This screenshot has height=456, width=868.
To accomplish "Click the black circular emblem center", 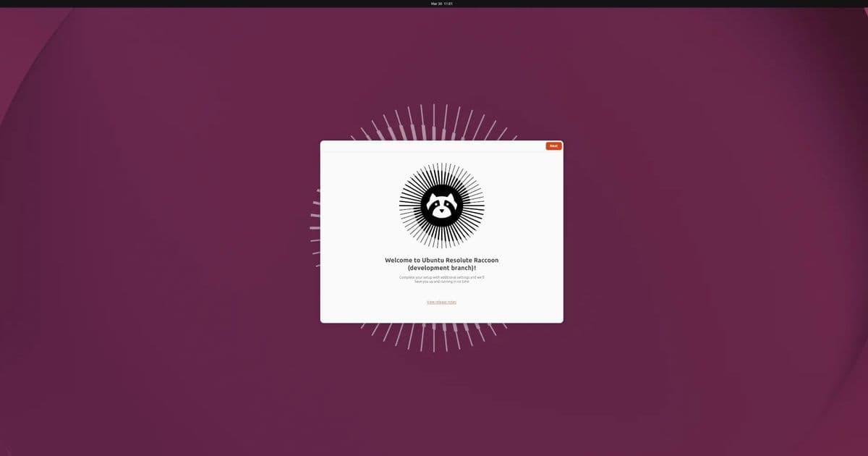I will [441, 206].
